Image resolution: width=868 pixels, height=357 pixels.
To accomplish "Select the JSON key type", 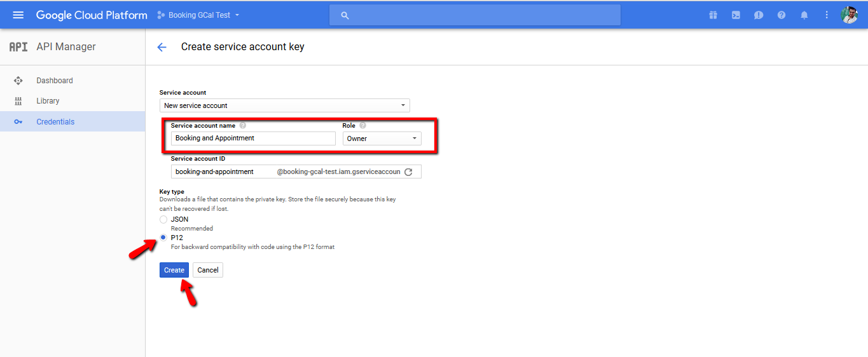I will (x=163, y=220).
